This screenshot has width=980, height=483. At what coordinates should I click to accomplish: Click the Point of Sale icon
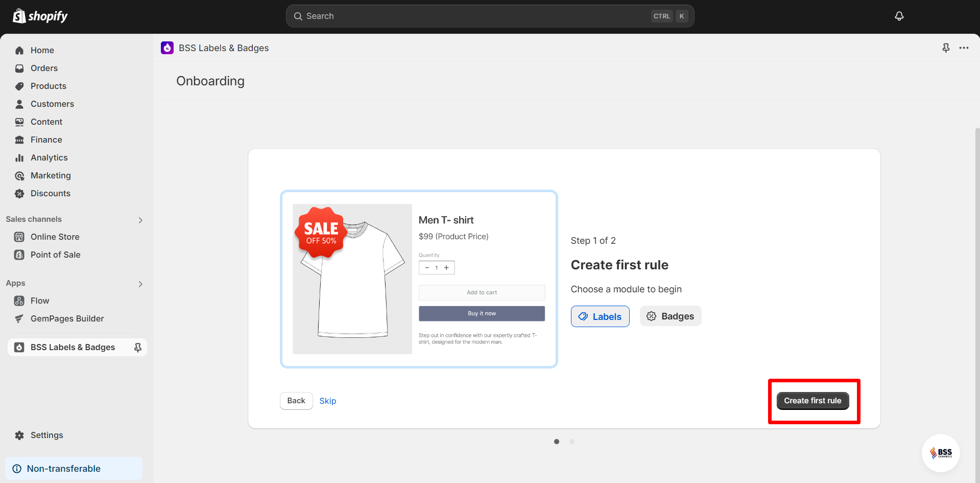[x=19, y=255]
